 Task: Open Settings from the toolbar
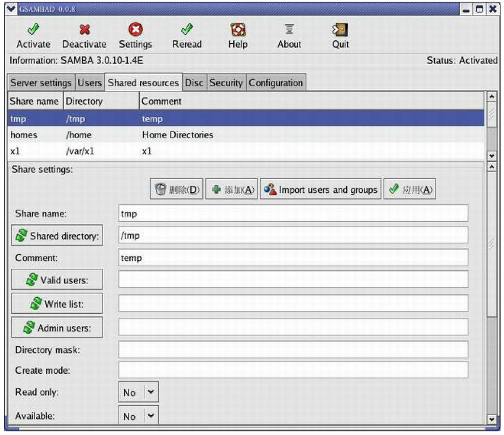pyautogui.click(x=135, y=29)
